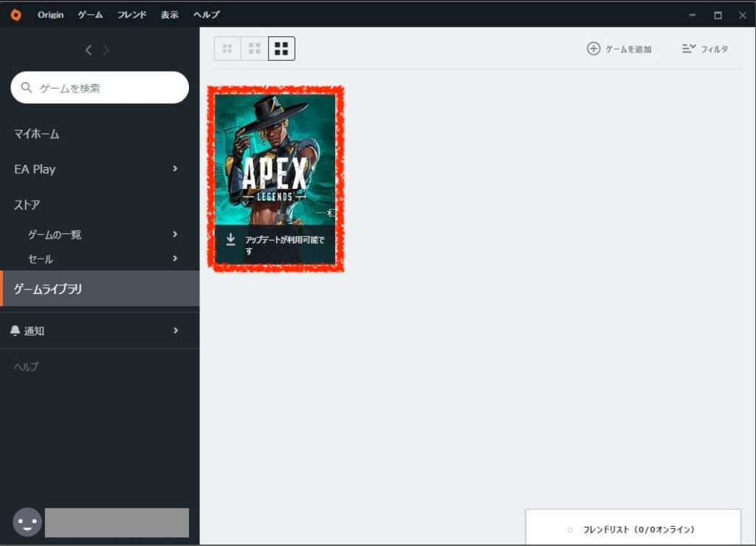Expand the セール chevron
The height and width of the screenshot is (546, 756).
175,259
